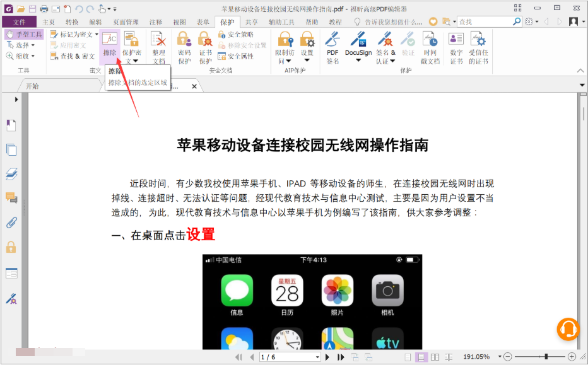
Task: Click the 整理文档 icon
Action: click(158, 47)
